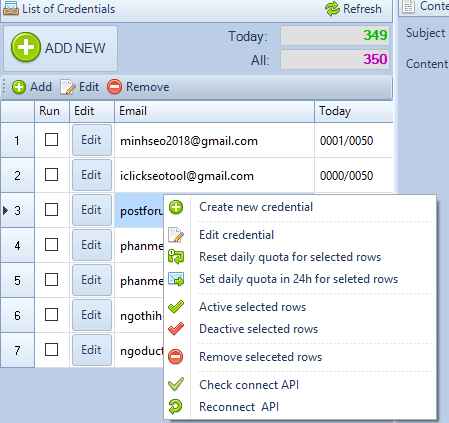
Task: Open the ADD NEW button
Action: [60, 49]
